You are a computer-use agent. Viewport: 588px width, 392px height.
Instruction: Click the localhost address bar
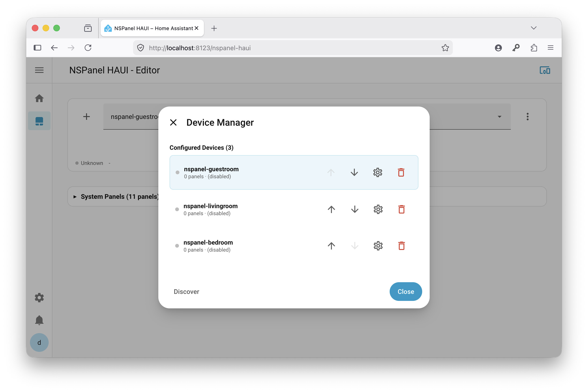coord(293,47)
